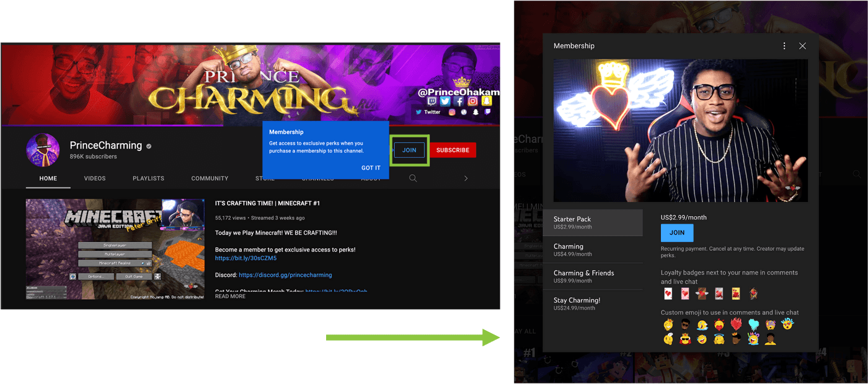Search the channel with magnifier icon
This screenshot has height=384, width=868.
pos(413,178)
